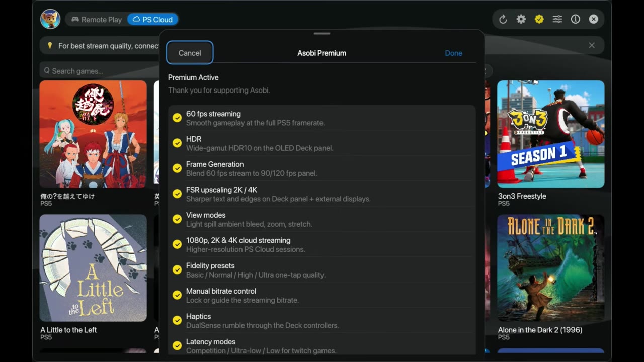The height and width of the screenshot is (362, 644).
Task: Open the Japanese anime game cover
Action: (93, 134)
